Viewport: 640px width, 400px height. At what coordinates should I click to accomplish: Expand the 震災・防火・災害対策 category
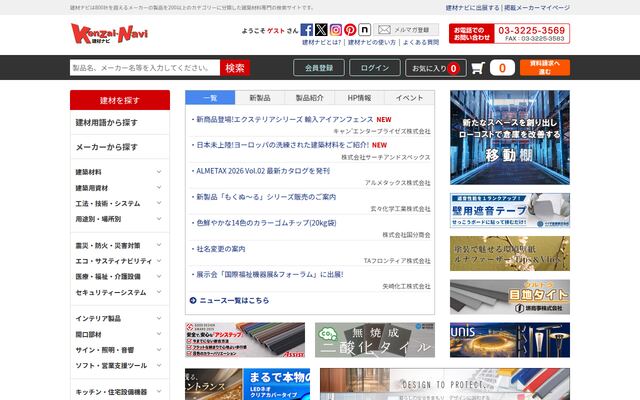click(119, 245)
